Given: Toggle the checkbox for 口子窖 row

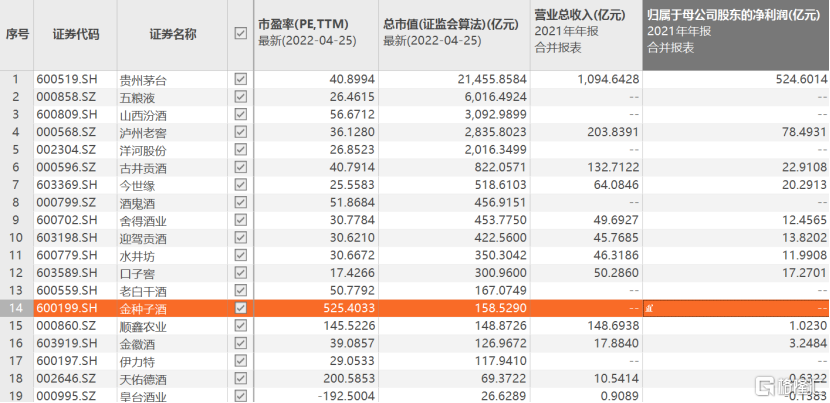Looking at the screenshot, I should coord(240,273).
